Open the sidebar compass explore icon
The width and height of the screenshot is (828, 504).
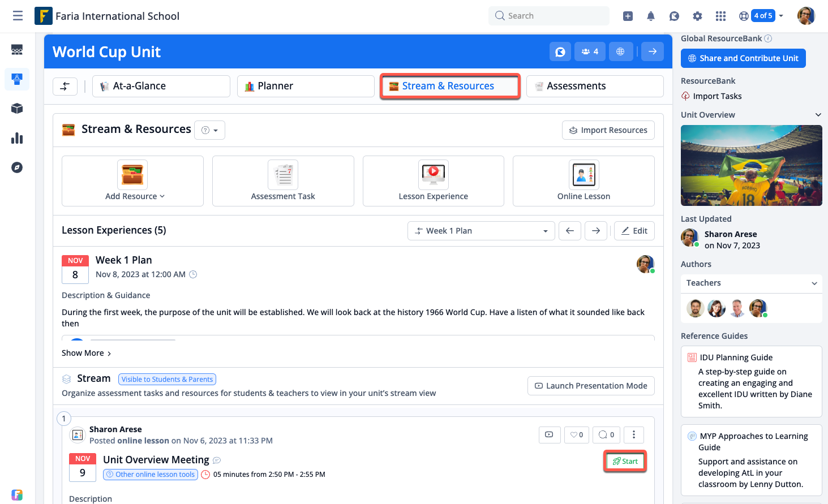(x=17, y=167)
